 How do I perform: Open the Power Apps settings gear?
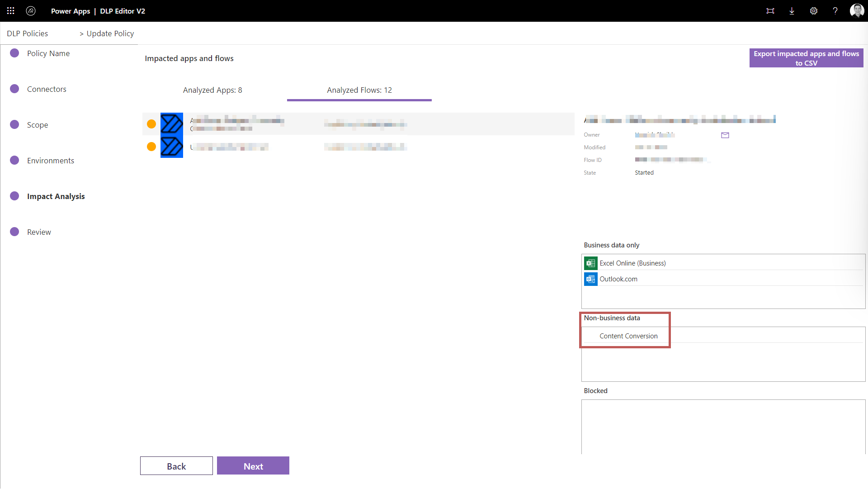(x=814, y=10)
